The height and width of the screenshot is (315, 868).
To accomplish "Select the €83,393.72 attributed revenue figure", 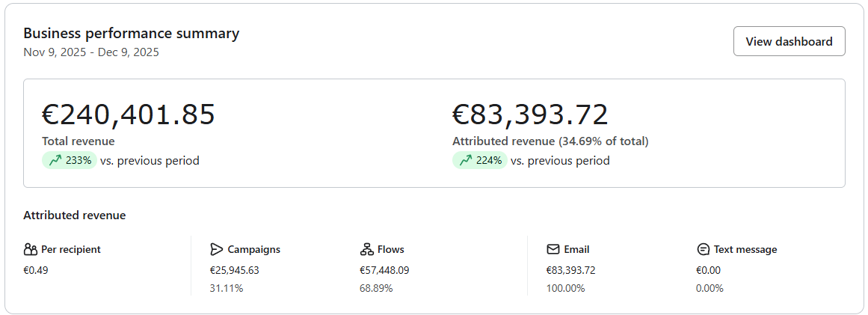I will [530, 114].
